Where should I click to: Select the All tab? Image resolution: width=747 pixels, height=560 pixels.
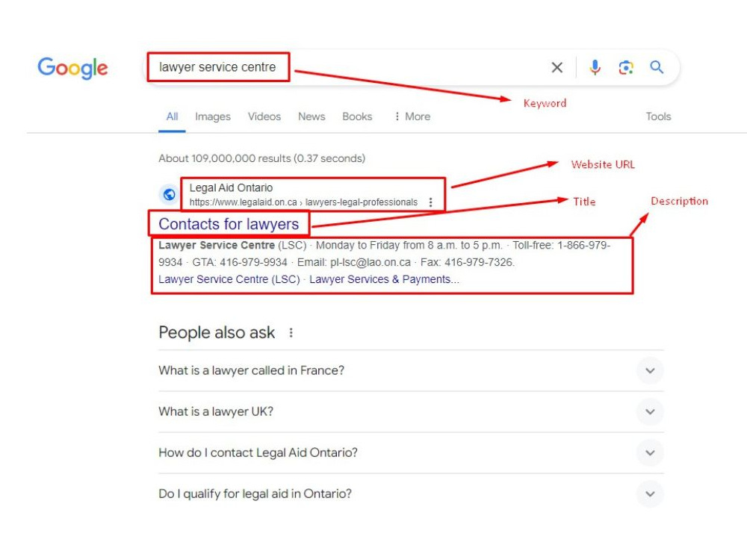click(172, 116)
